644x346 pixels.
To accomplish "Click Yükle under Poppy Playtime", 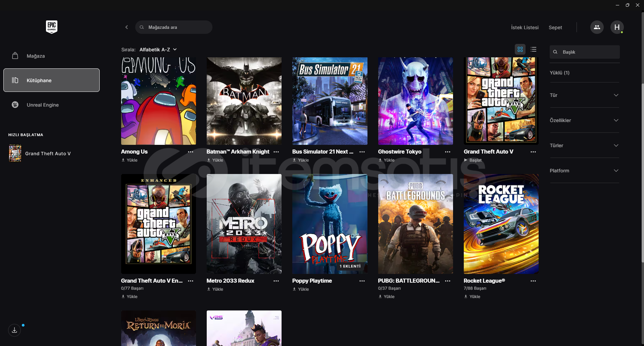I will 301,289.
